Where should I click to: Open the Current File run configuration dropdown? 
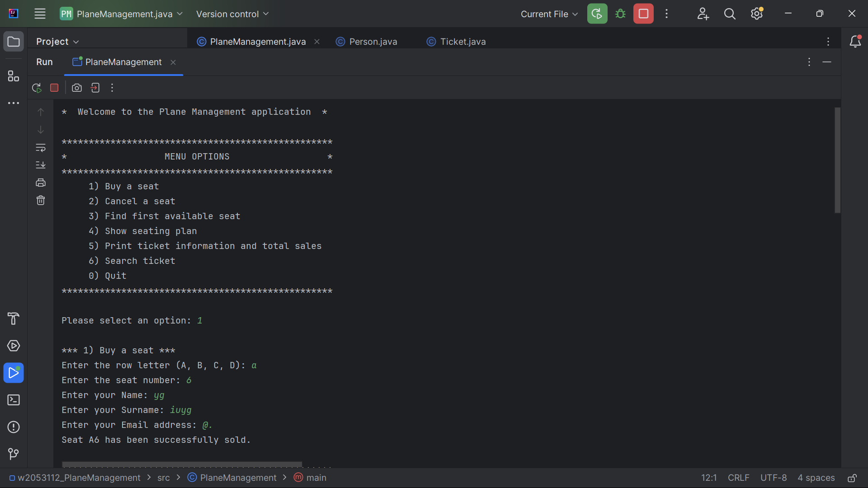[549, 14]
